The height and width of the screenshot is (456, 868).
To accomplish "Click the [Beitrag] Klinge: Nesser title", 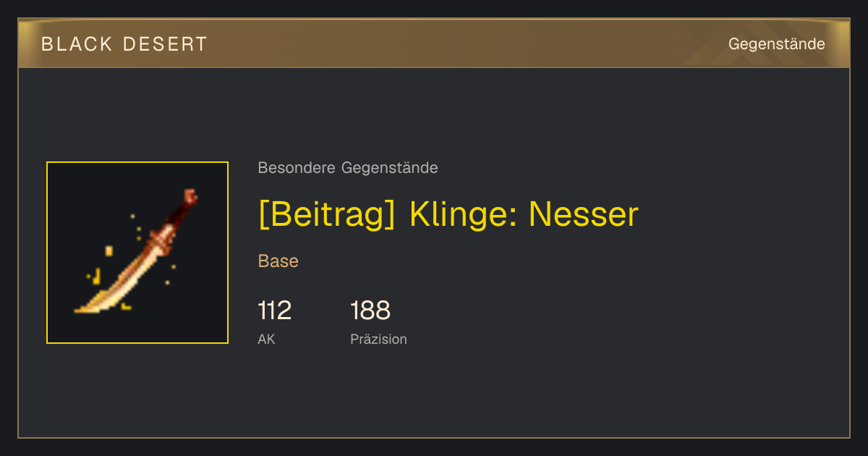I will click(448, 214).
